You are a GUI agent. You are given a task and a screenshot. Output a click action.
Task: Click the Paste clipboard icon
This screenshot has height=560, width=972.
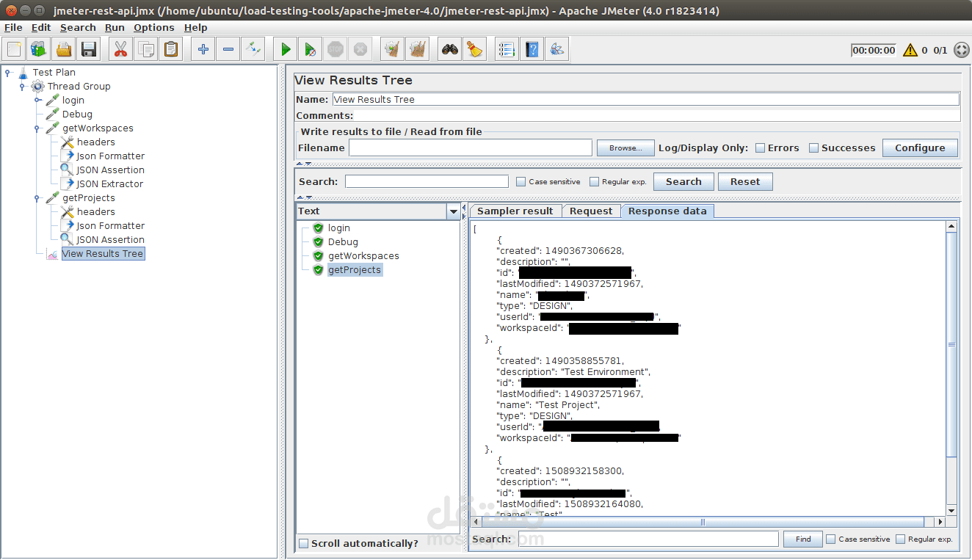click(171, 49)
